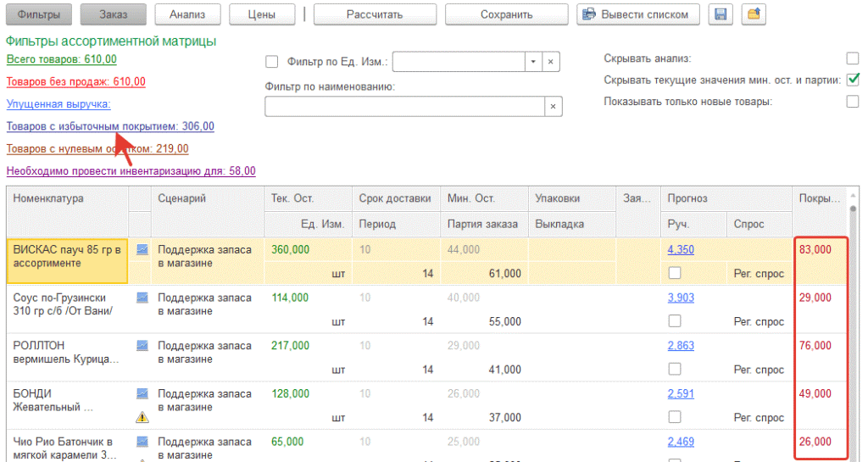Click forecast value 4,350 link

681,250
